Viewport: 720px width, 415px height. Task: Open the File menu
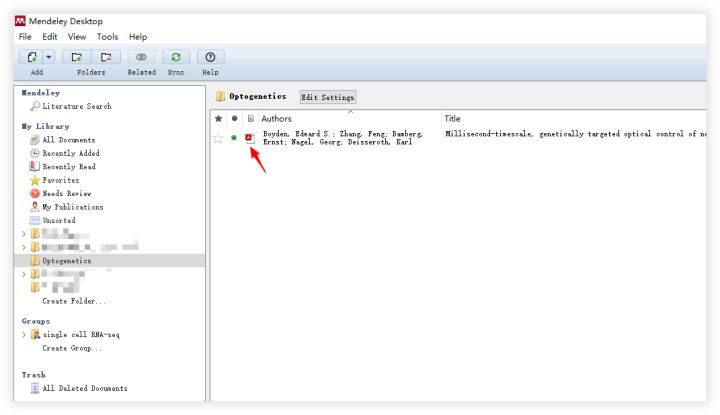tap(25, 37)
